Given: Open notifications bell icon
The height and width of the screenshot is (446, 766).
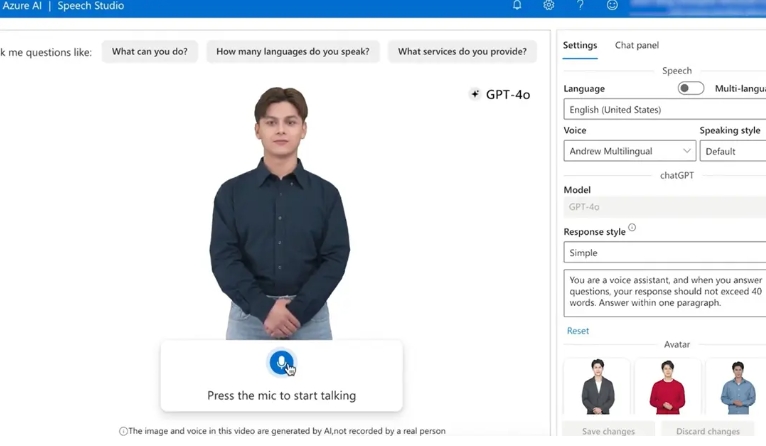Looking at the screenshot, I should (x=517, y=6).
